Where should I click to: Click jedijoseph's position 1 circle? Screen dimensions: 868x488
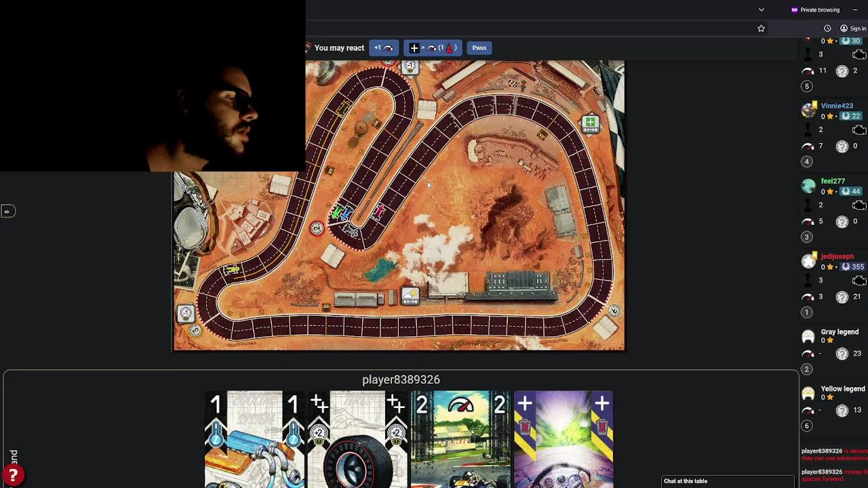[806, 312]
